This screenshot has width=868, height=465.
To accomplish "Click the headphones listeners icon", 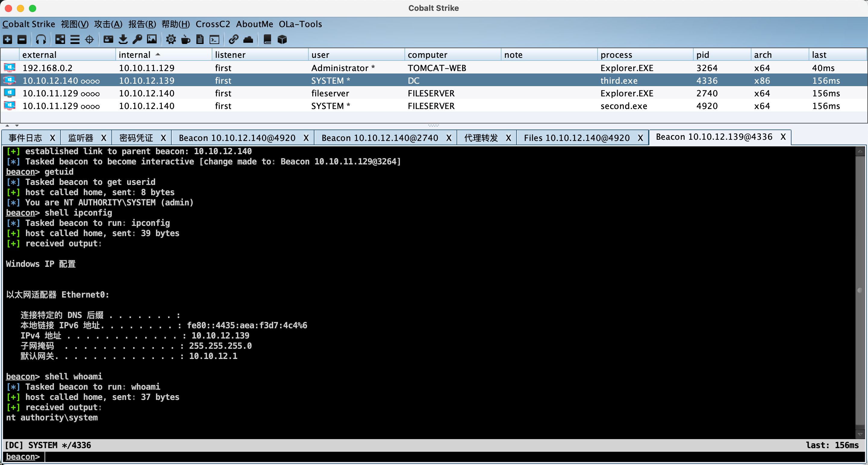I will point(41,39).
